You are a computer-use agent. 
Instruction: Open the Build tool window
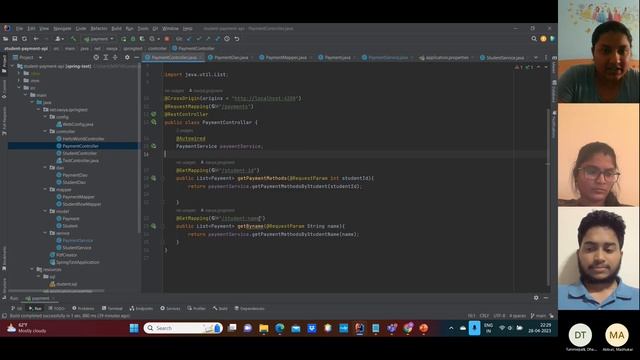pyautogui.click(x=220, y=309)
